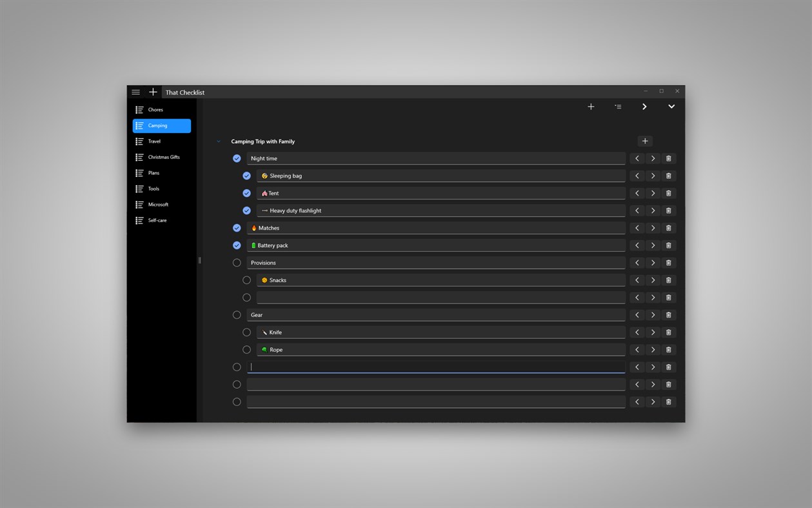Delete the Tent item using its trash icon

[668, 193]
